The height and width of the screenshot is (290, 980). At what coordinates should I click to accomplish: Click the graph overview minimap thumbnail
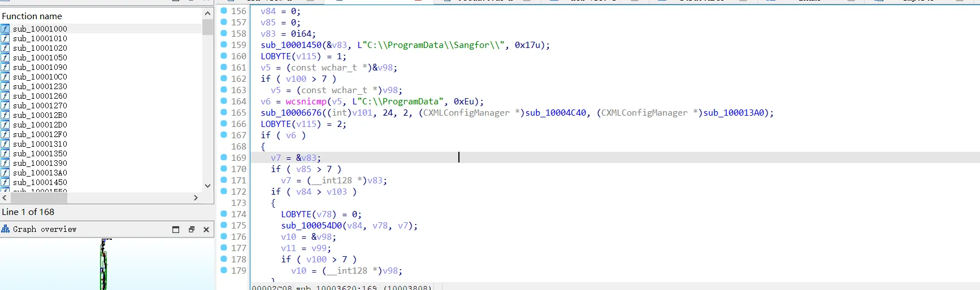104,264
